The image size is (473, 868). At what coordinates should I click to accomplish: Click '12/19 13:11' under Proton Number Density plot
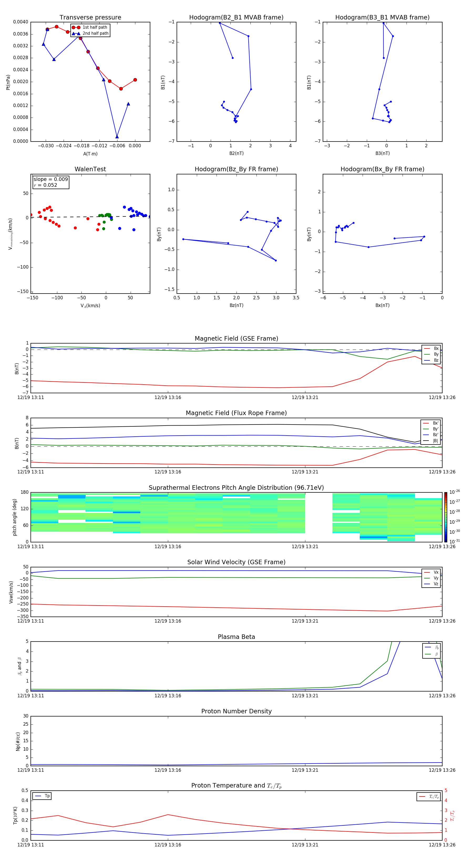pyautogui.click(x=31, y=770)
